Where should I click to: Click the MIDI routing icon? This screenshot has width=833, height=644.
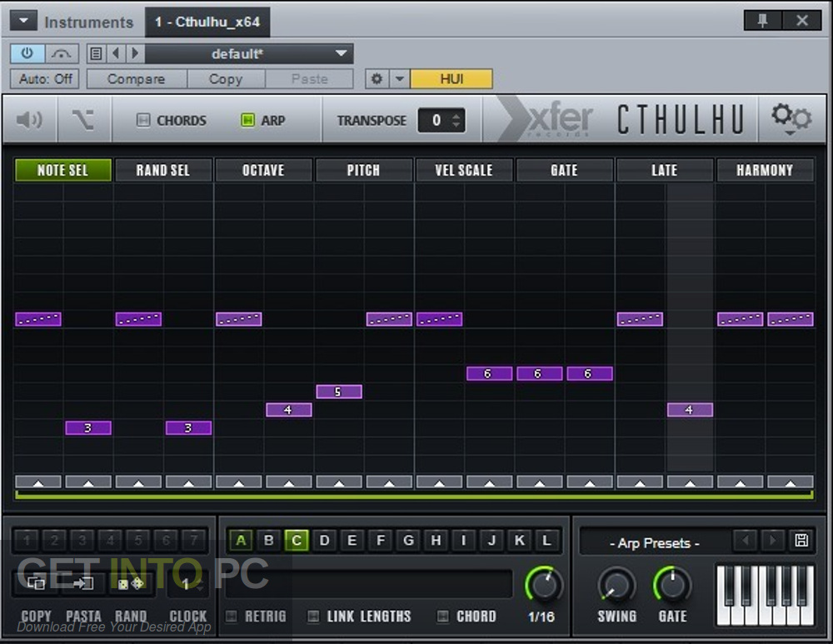pos(83,120)
